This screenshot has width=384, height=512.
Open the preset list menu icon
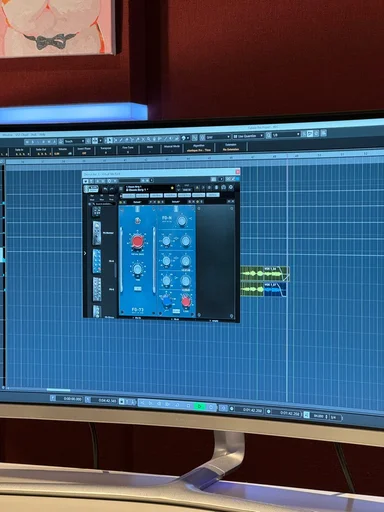point(121,189)
